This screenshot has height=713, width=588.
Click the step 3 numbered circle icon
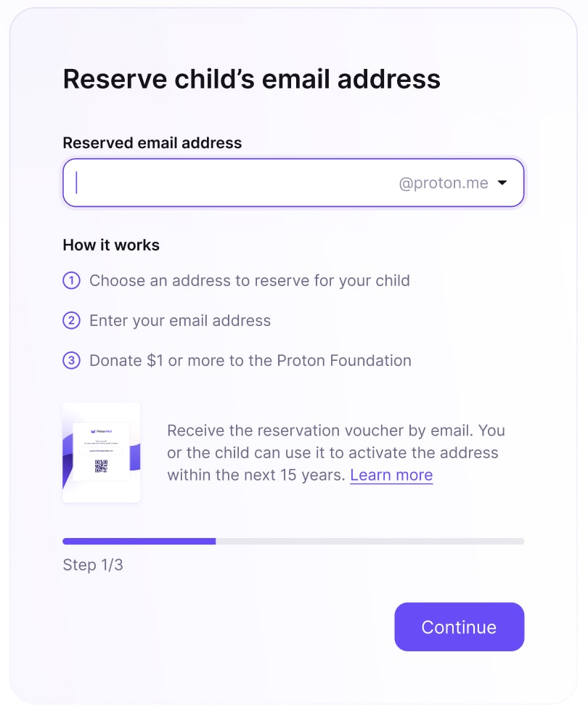71,360
